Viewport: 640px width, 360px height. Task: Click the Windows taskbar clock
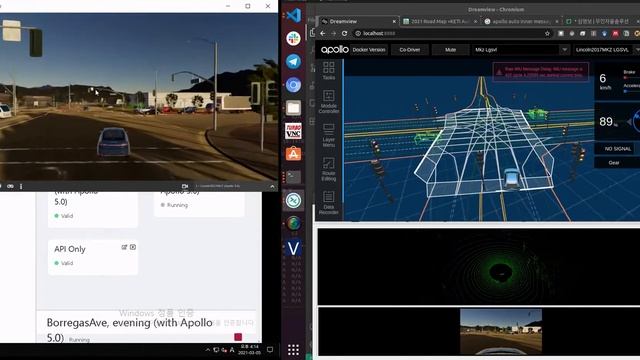249,350
